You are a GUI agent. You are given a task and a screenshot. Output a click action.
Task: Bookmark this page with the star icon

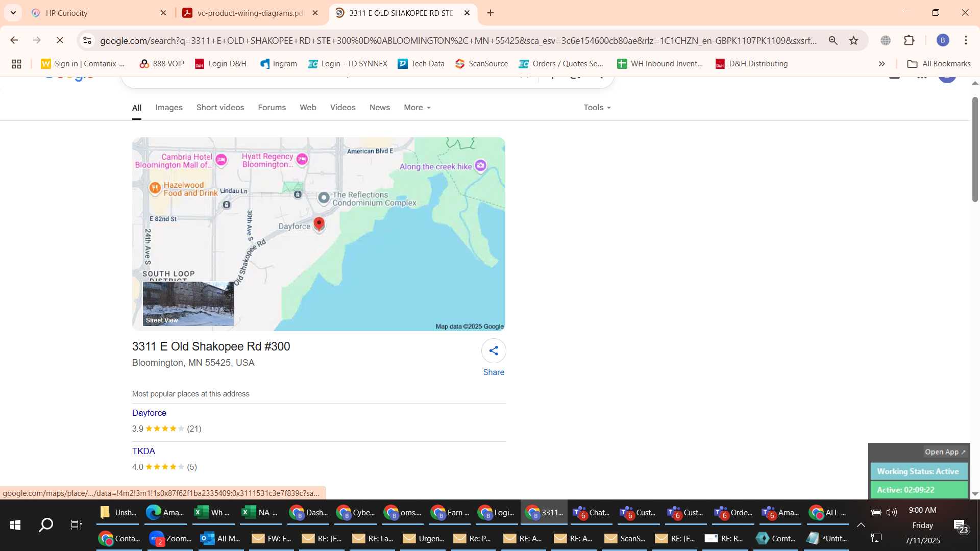tap(854, 40)
